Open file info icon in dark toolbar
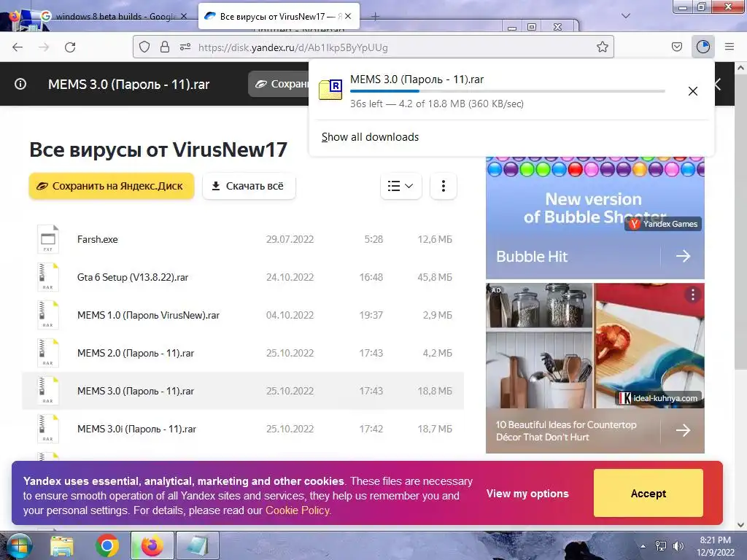 20,84
